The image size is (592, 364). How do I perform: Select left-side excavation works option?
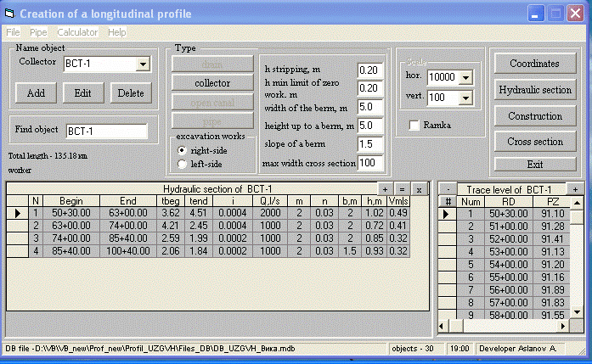coord(182,164)
